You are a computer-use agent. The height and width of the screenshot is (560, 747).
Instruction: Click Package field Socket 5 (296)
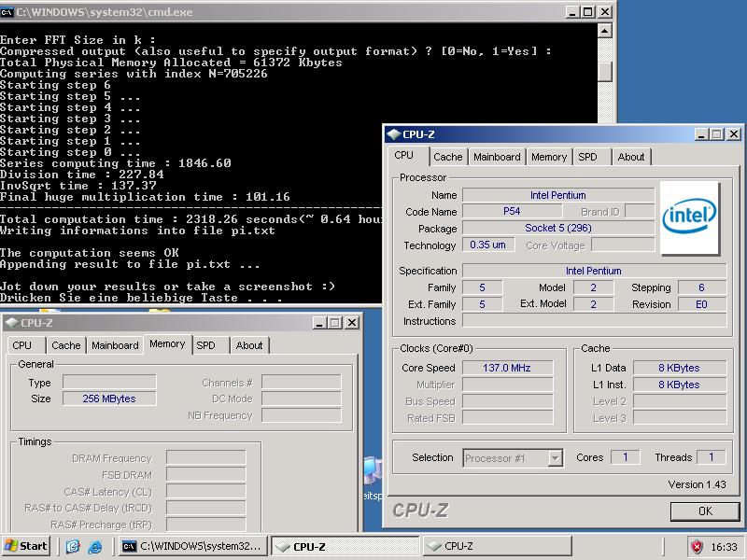click(557, 228)
